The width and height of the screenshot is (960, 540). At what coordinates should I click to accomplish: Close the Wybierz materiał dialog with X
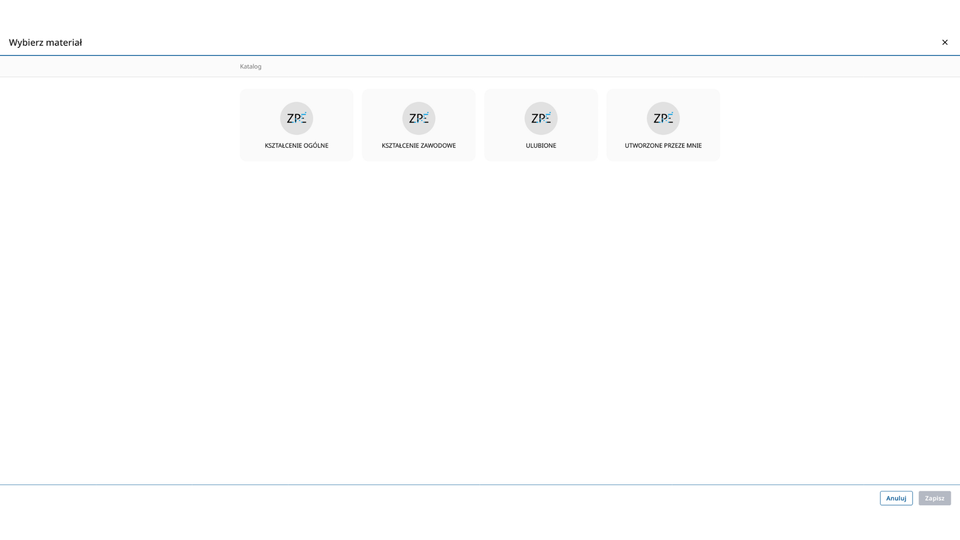(944, 42)
